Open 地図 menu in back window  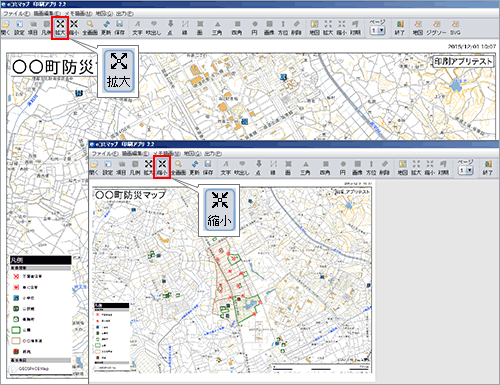pos(104,14)
